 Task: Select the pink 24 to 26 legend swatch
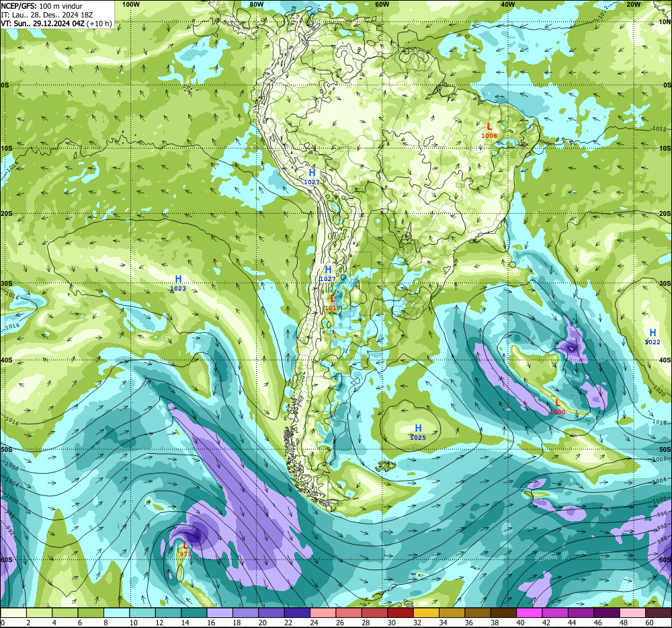tap(323, 613)
